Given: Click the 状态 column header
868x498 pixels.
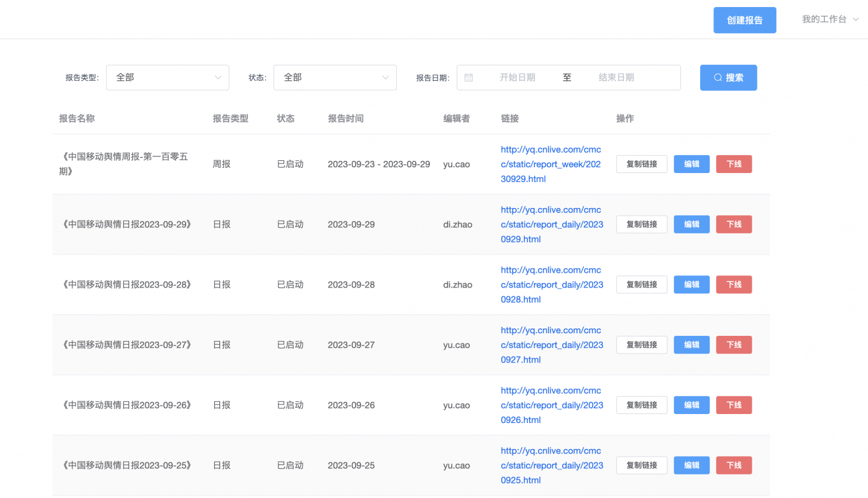Looking at the screenshot, I should coord(286,119).
